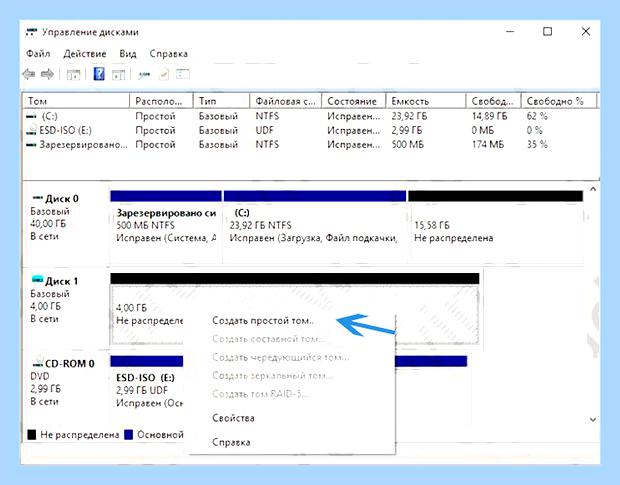The image size is (620, 485).
Task: Open Help via the blue question mark icon
Action: [x=99, y=74]
